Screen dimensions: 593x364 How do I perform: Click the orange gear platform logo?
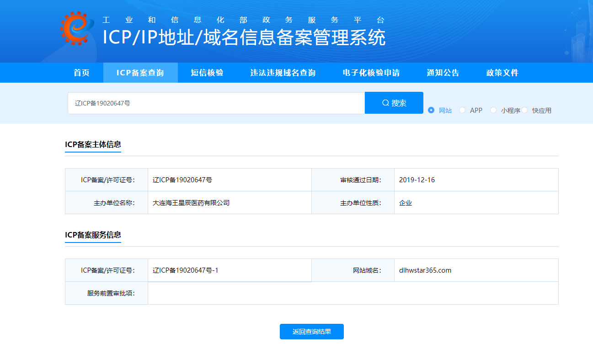coord(74,28)
